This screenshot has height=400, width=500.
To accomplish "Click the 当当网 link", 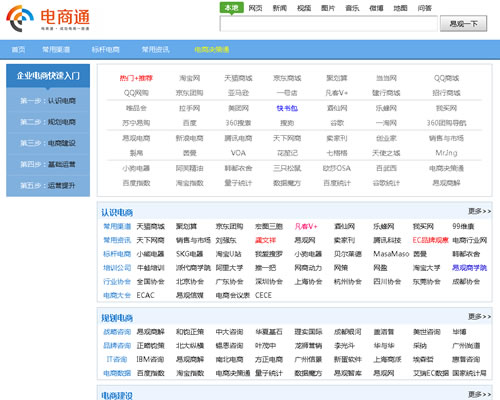I will click(386, 78).
